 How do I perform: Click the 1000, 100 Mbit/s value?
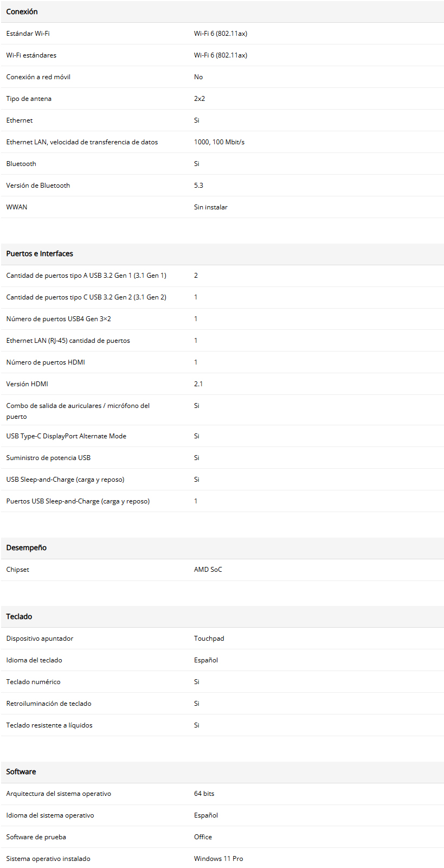tap(219, 142)
